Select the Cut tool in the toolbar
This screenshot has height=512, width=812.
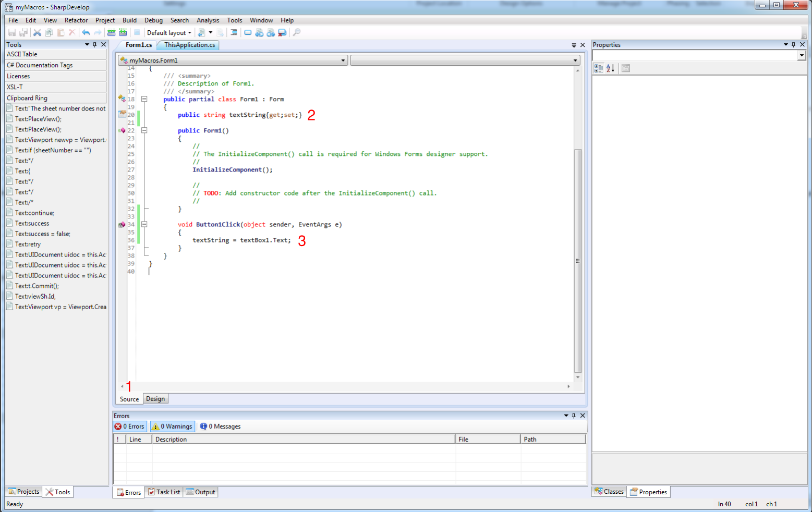click(x=37, y=32)
